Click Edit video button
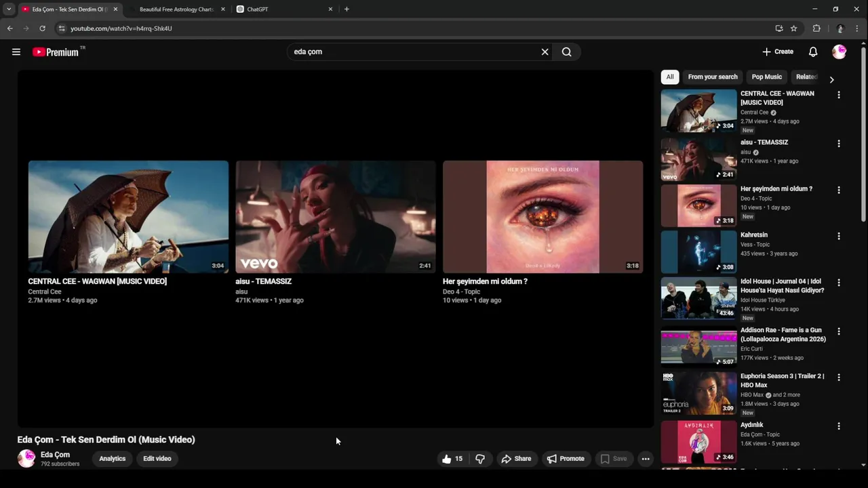 [x=157, y=459]
